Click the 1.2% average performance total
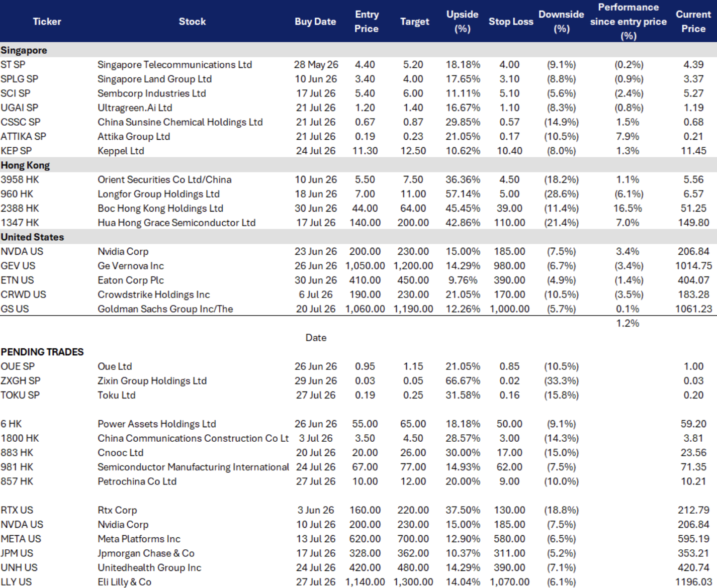This screenshot has height=588, width=717. pyautogui.click(x=628, y=323)
